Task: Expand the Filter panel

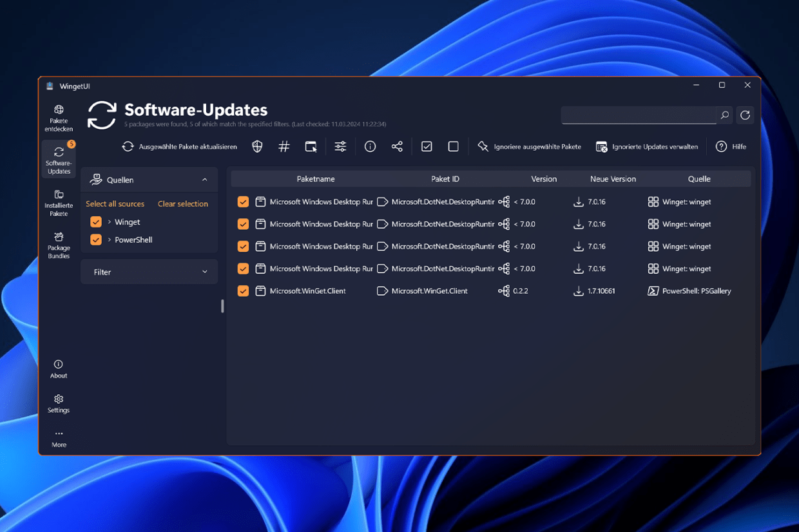Action: pos(149,272)
